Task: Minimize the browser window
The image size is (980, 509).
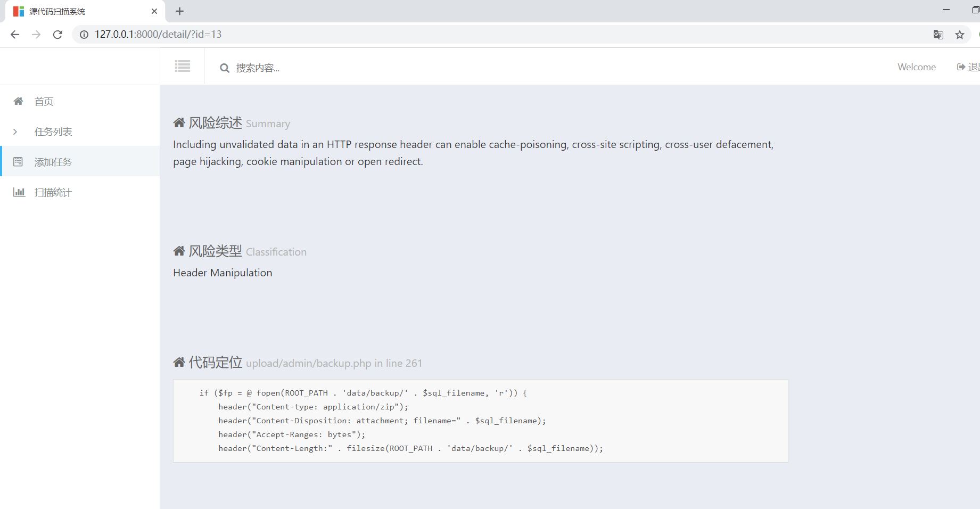Action: tap(946, 10)
